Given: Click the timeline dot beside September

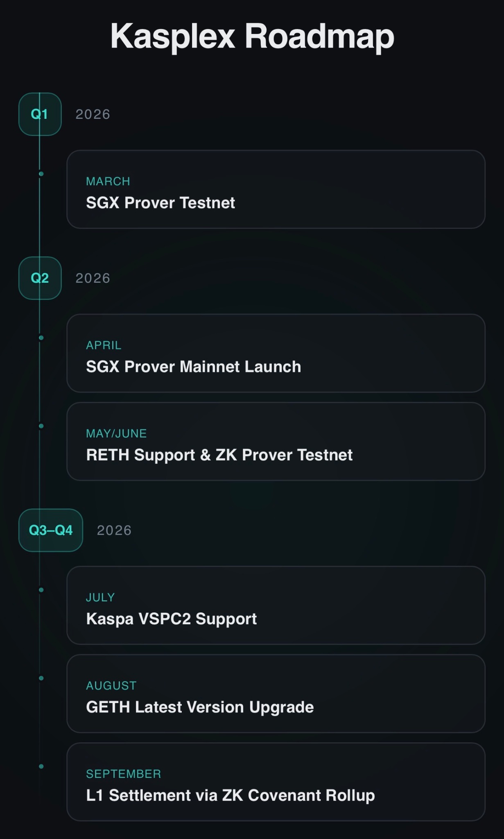Looking at the screenshot, I should 41,766.
